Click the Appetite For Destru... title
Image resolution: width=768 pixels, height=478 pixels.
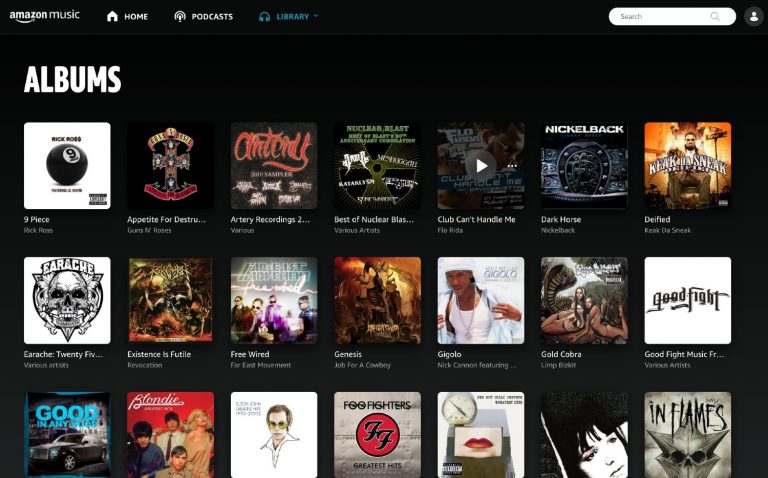click(x=167, y=219)
